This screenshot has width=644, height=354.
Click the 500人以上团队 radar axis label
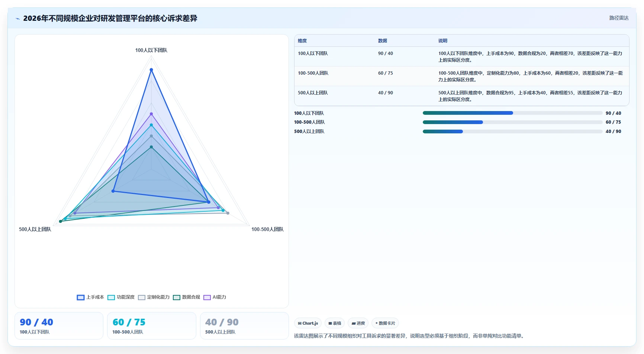pos(35,229)
